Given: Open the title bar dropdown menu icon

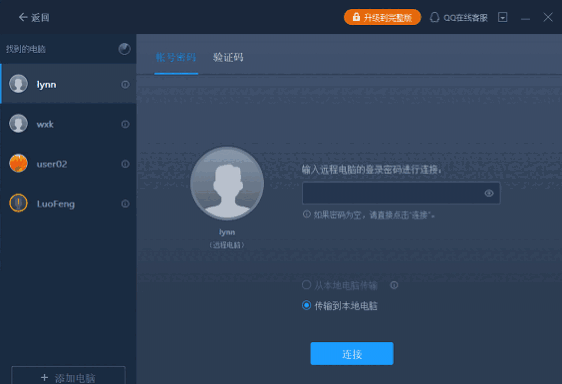Looking at the screenshot, I should tap(503, 17).
